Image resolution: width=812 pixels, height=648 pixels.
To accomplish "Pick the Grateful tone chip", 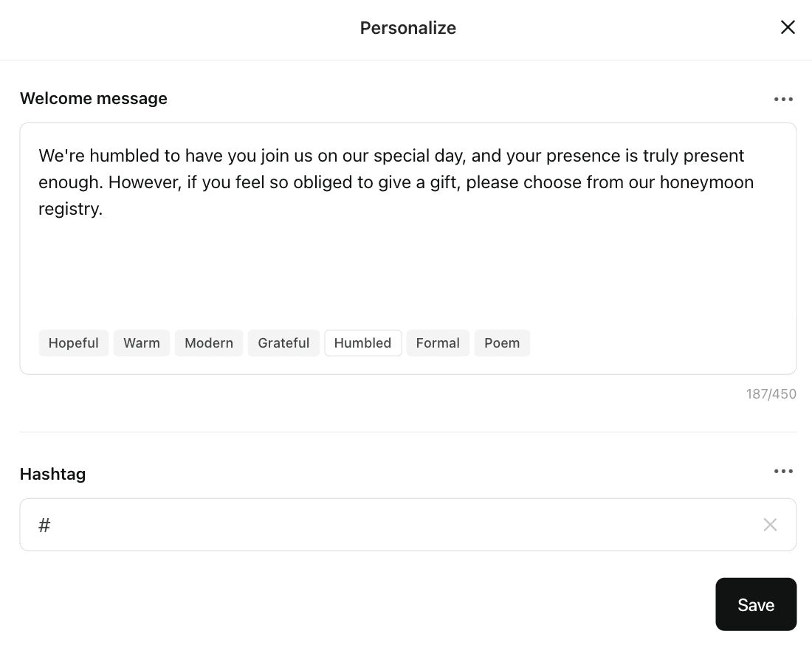I will (283, 343).
